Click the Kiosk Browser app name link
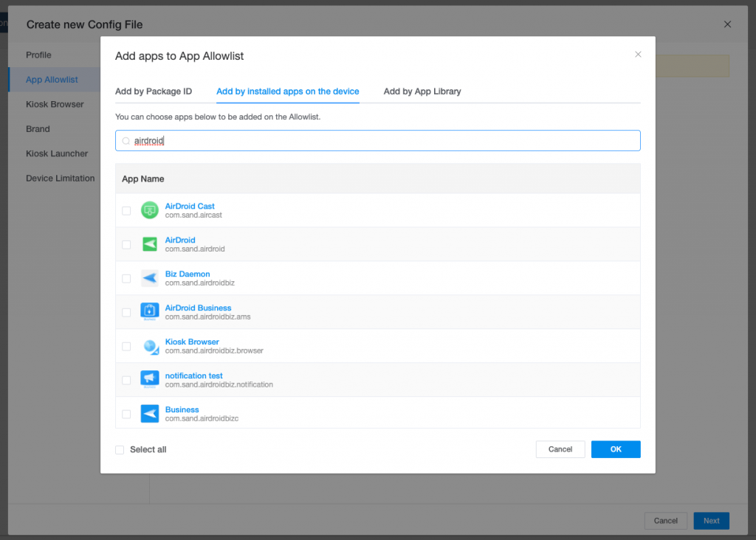This screenshot has height=540, width=756. 192,341
